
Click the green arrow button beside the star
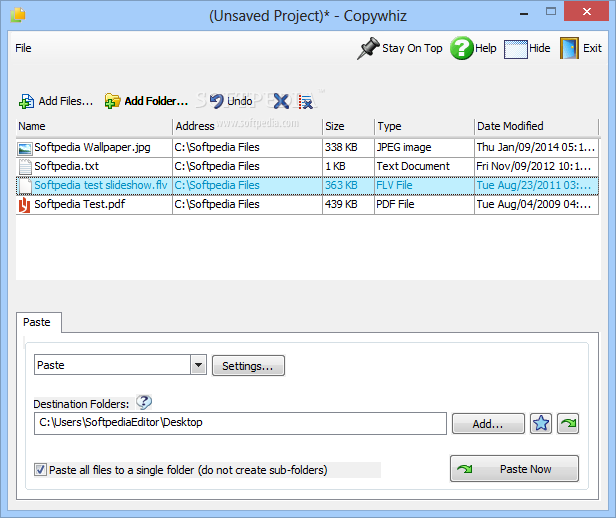pos(568,423)
